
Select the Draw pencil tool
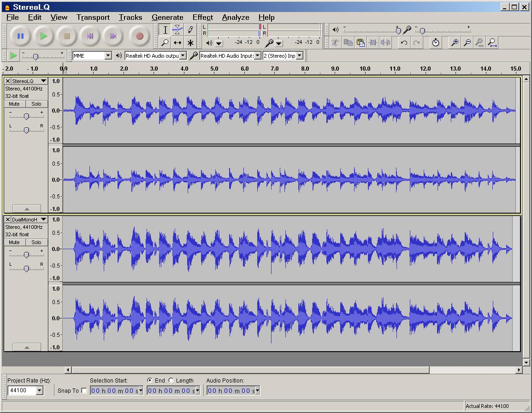(190, 30)
